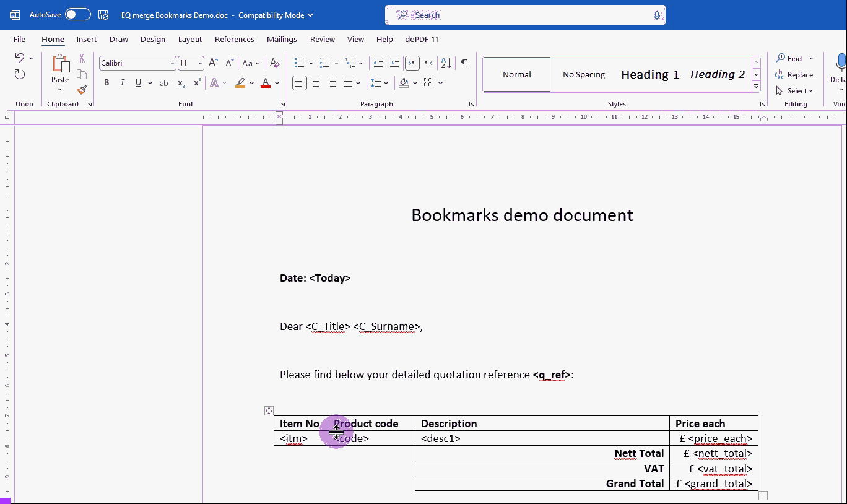Click the table move handle icon
Viewport: 847px width, 504px height.
click(269, 411)
